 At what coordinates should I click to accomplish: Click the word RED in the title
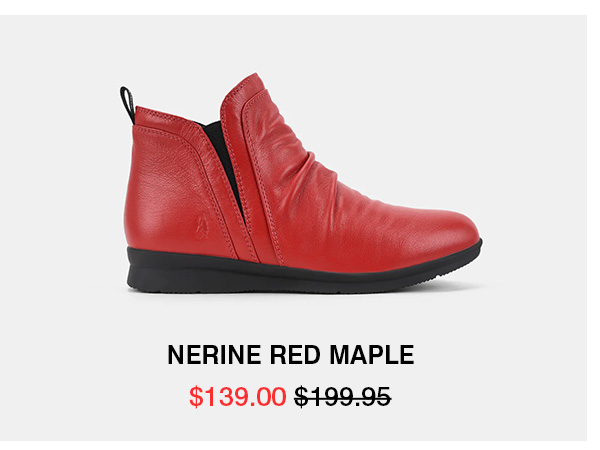point(295,355)
